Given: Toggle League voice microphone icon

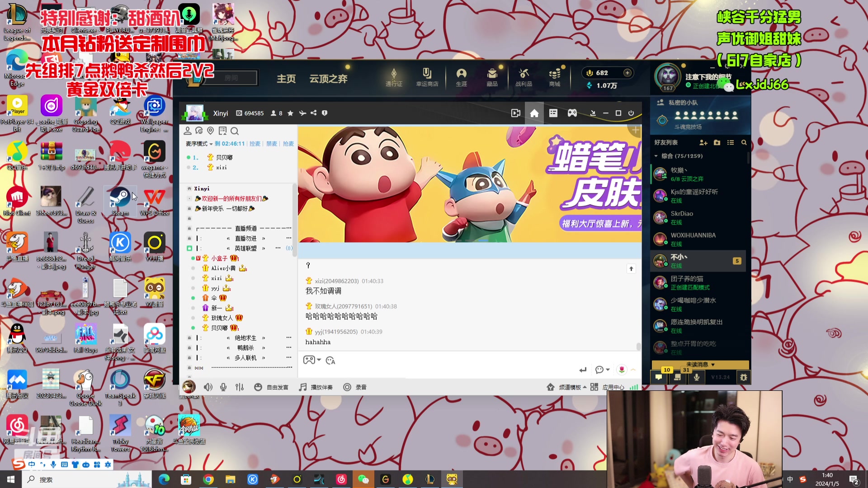Looking at the screenshot, I should click(x=697, y=377).
